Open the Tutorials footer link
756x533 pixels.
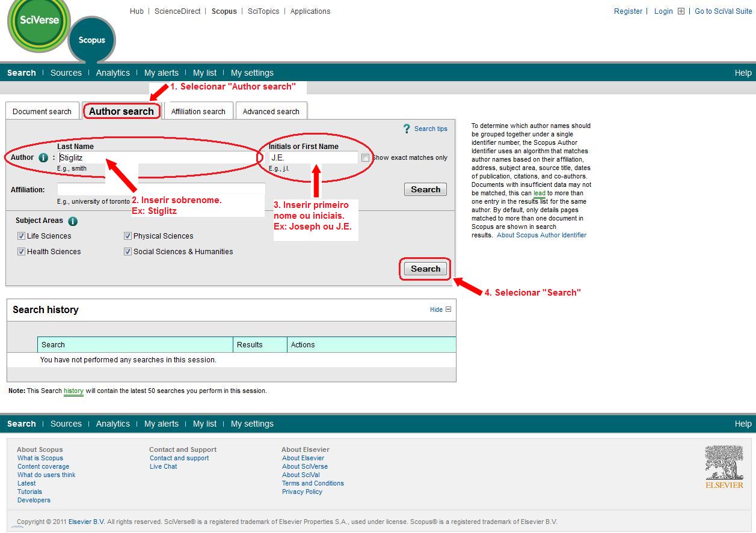pyautogui.click(x=30, y=492)
